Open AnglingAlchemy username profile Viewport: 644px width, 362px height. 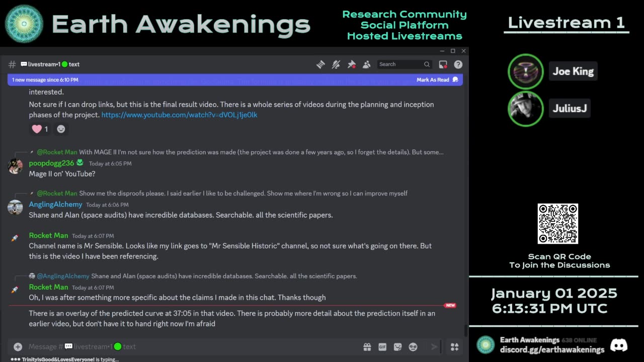coord(55,204)
